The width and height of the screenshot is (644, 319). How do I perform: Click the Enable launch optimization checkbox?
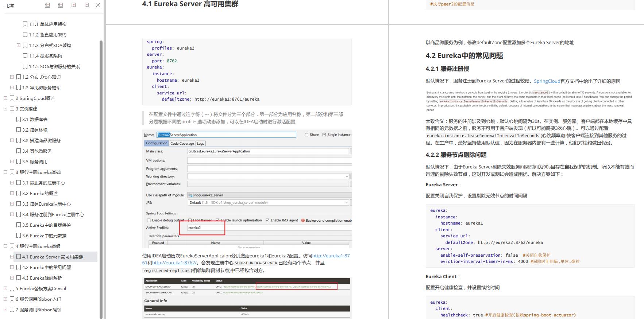point(217,220)
